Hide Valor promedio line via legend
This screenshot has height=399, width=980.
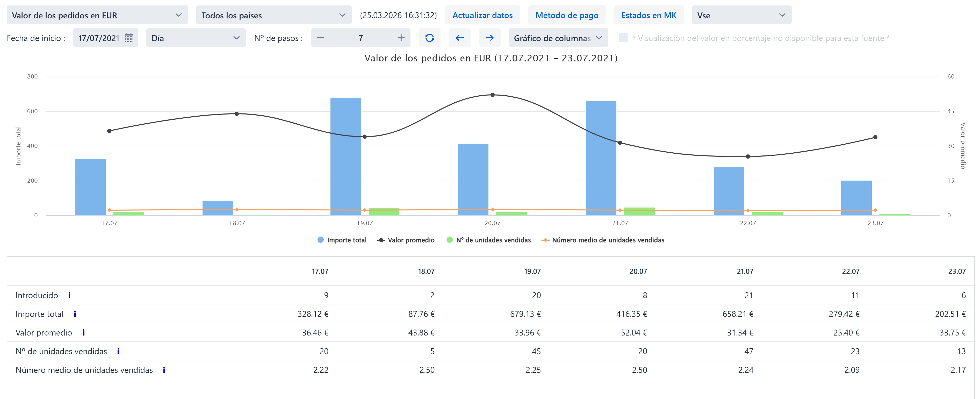coord(406,240)
